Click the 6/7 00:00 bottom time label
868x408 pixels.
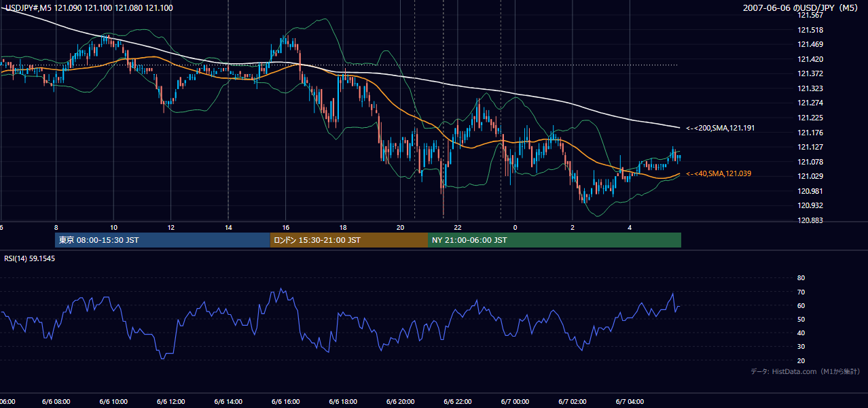515,401
